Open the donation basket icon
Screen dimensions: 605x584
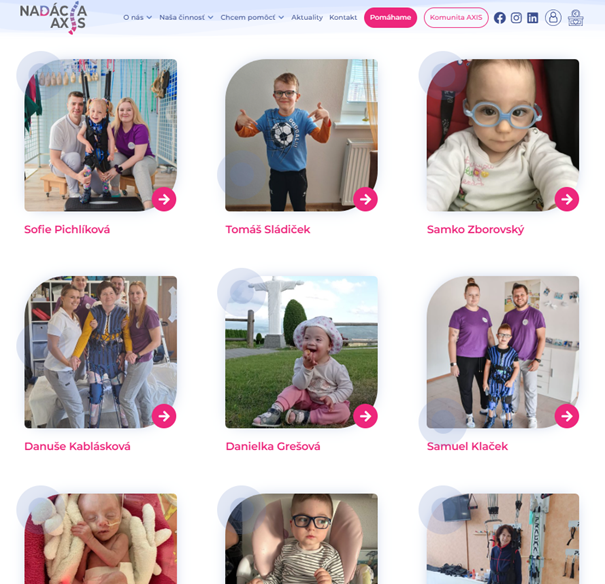[576, 18]
